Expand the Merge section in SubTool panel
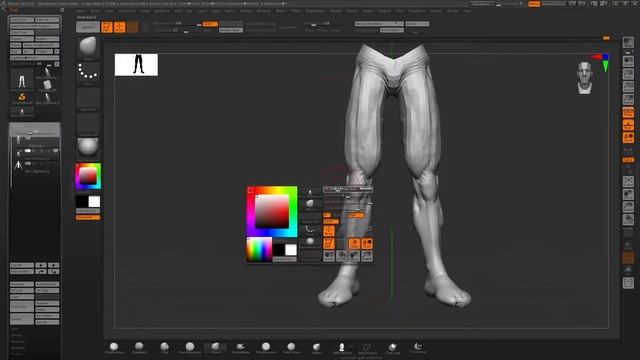Screen dimensions: 640x360 tap(16, 335)
